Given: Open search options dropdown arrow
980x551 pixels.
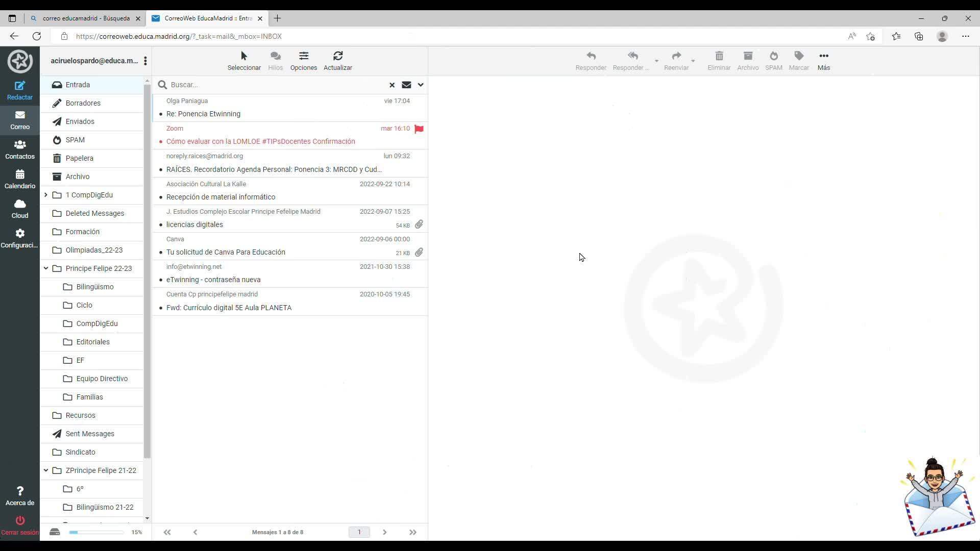Looking at the screenshot, I should point(421,85).
